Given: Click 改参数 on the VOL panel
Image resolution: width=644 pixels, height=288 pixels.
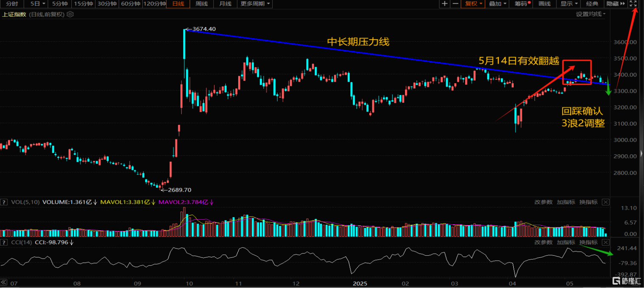Looking at the screenshot, I should [x=543, y=202].
